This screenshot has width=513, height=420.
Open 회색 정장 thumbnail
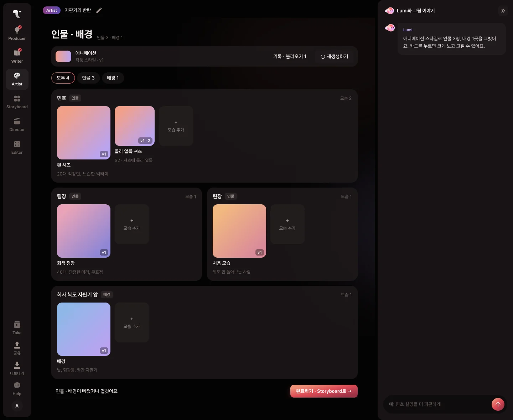click(84, 231)
